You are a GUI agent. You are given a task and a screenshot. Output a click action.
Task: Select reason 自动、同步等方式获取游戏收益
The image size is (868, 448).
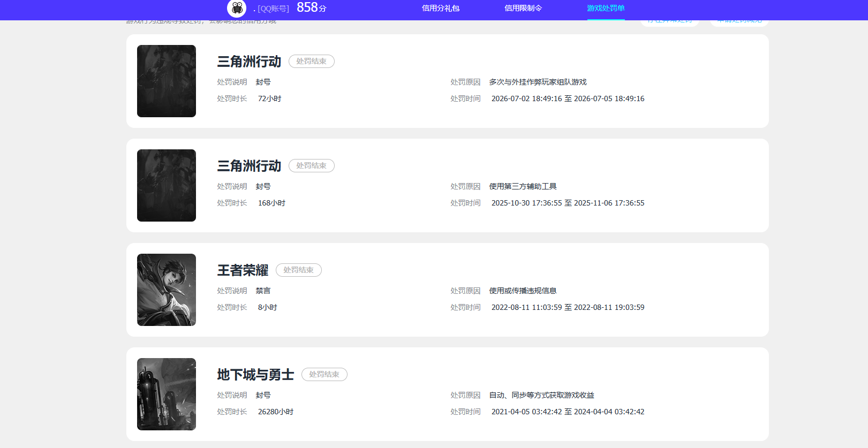click(541, 396)
